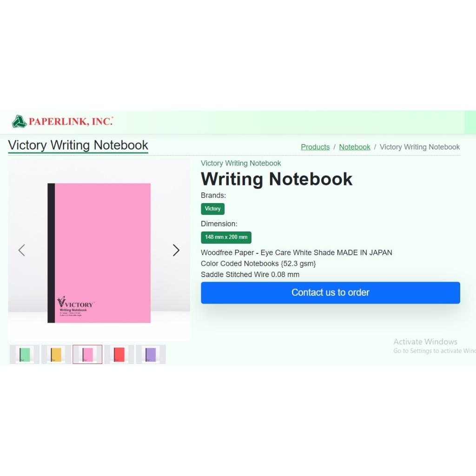The image size is (476, 476).
Task: Select the green notebook thumbnail
Action: click(x=25, y=354)
